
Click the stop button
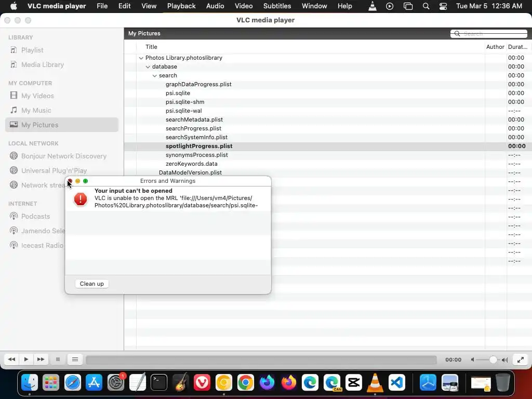[58, 360]
